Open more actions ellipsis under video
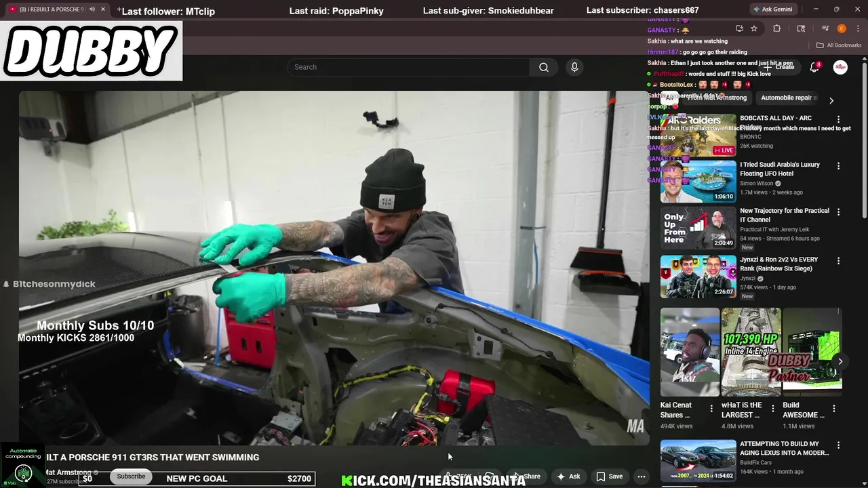Screen dimensions: 868x488 tap(641, 476)
